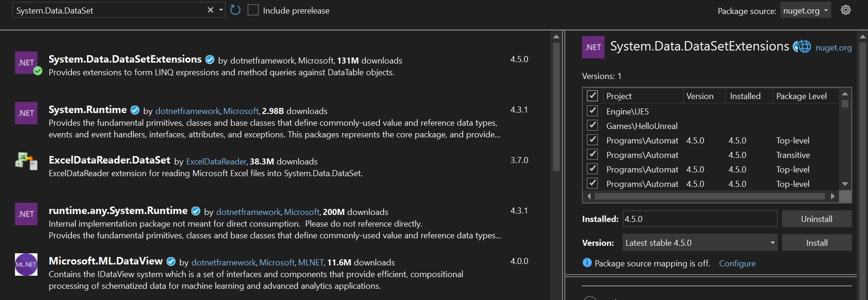
Task: Click the refresh icon next to search
Action: coord(235,10)
